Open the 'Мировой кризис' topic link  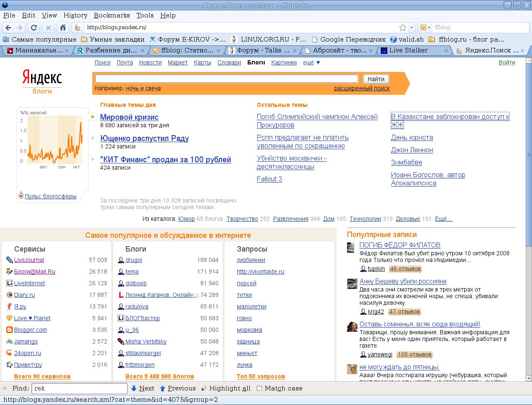point(129,117)
